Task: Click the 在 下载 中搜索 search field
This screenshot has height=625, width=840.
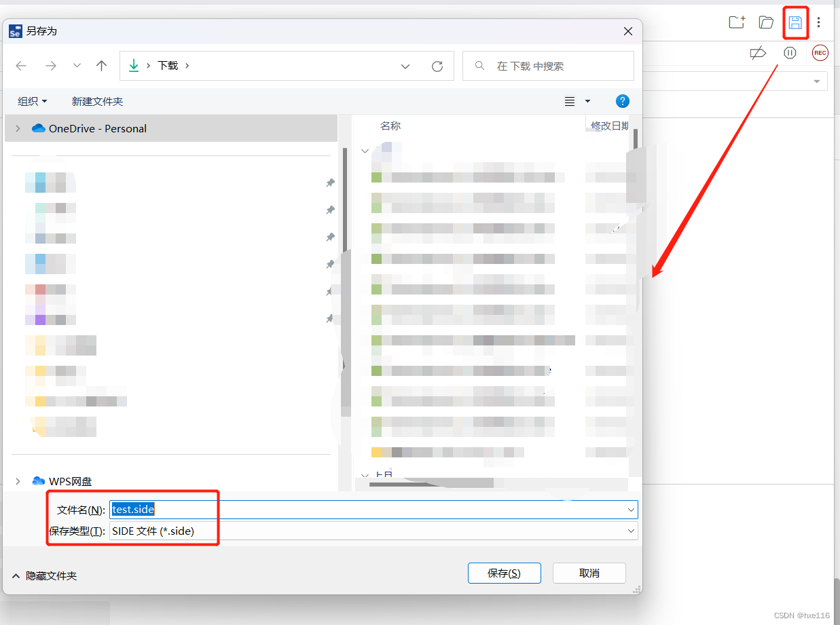Action: [548, 66]
